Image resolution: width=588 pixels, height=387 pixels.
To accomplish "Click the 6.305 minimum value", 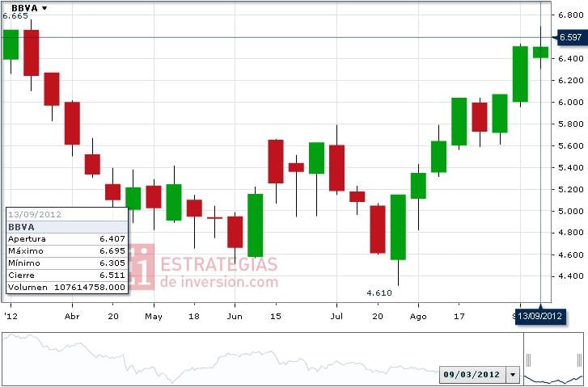I will pyautogui.click(x=112, y=263).
